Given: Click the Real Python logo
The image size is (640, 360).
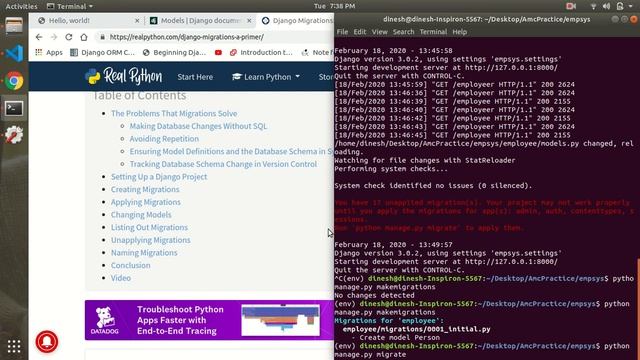Looking at the screenshot, I should point(124,76).
